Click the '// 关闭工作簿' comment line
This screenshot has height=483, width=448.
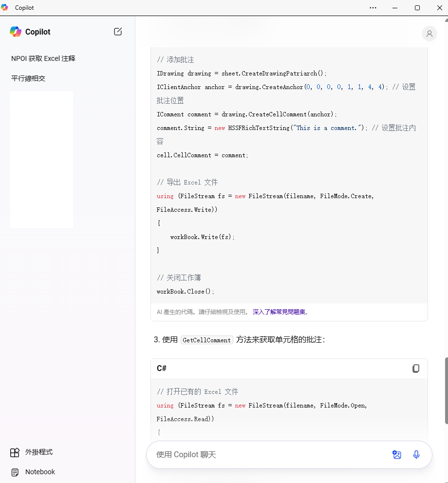[179, 278]
